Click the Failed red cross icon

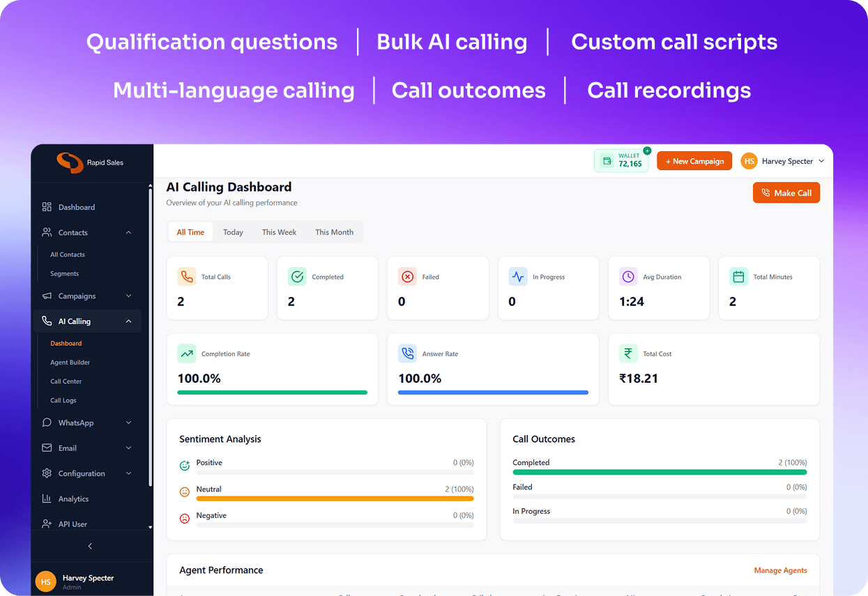click(407, 277)
